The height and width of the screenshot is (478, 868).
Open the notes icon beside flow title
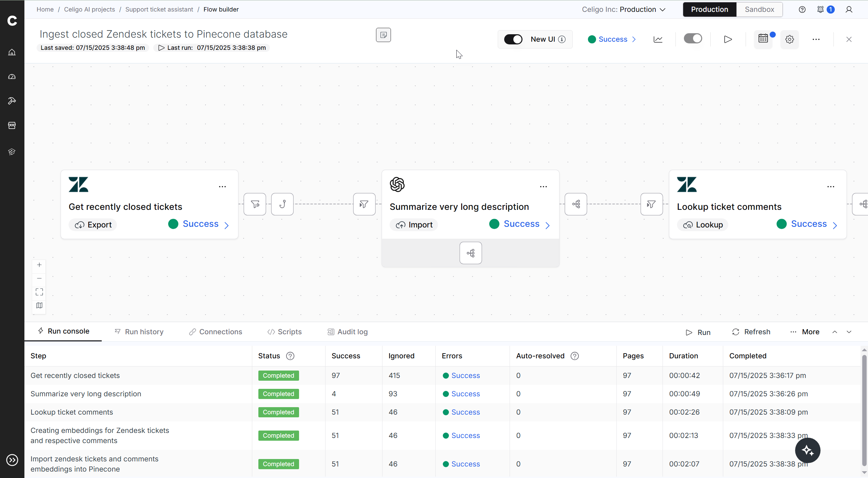383,35
